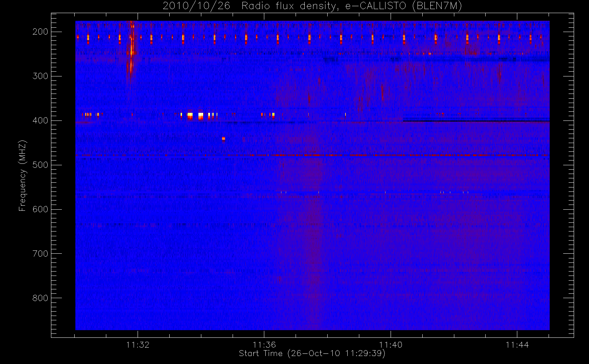Click the 11:40 time tick label

tap(391, 345)
